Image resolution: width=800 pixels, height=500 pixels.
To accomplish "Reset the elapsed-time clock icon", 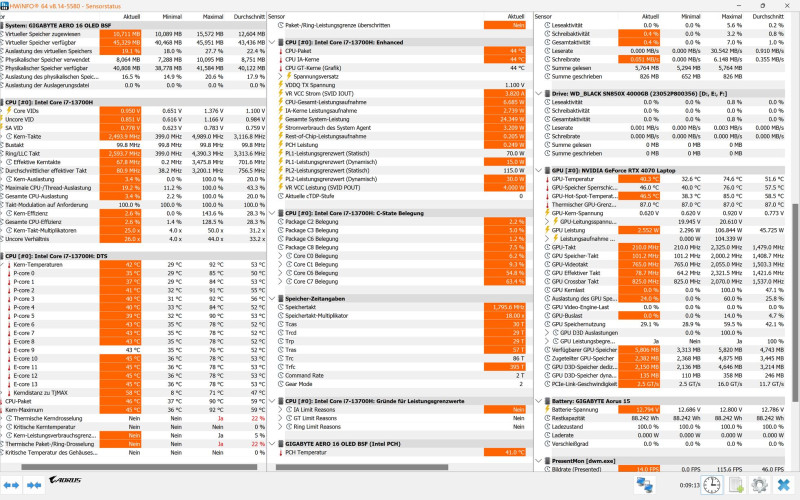I will pyautogui.click(x=712, y=485).
